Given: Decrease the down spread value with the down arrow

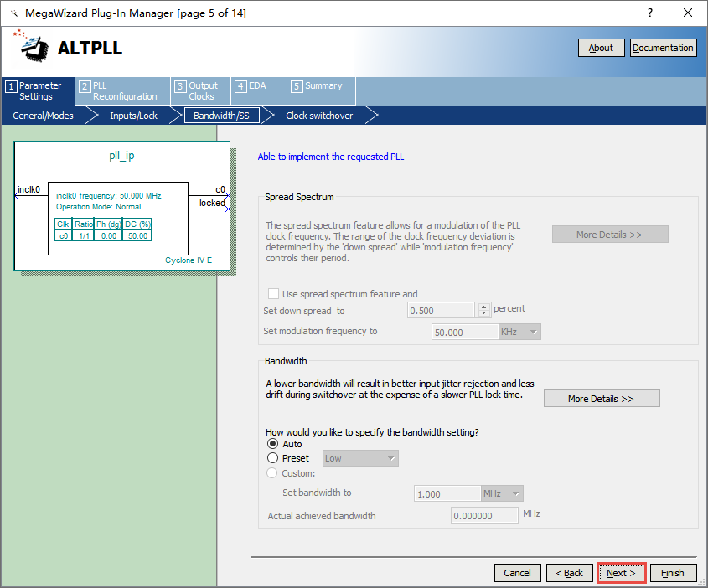Looking at the screenshot, I should (x=484, y=314).
